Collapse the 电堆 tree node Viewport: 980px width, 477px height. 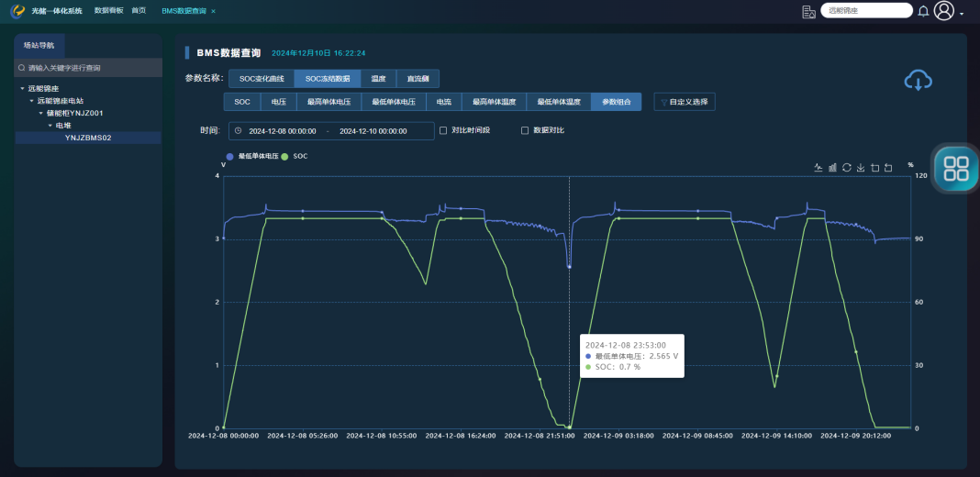coord(50,126)
